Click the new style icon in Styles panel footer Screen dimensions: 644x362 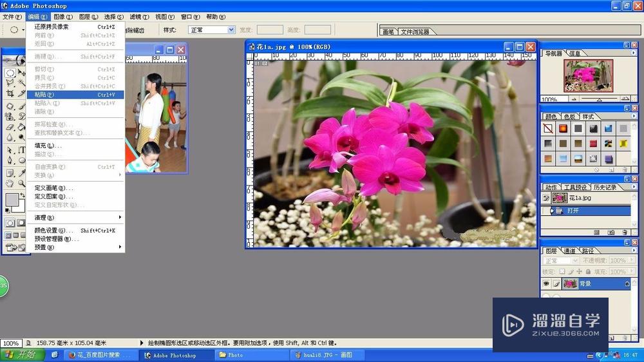coord(612,169)
